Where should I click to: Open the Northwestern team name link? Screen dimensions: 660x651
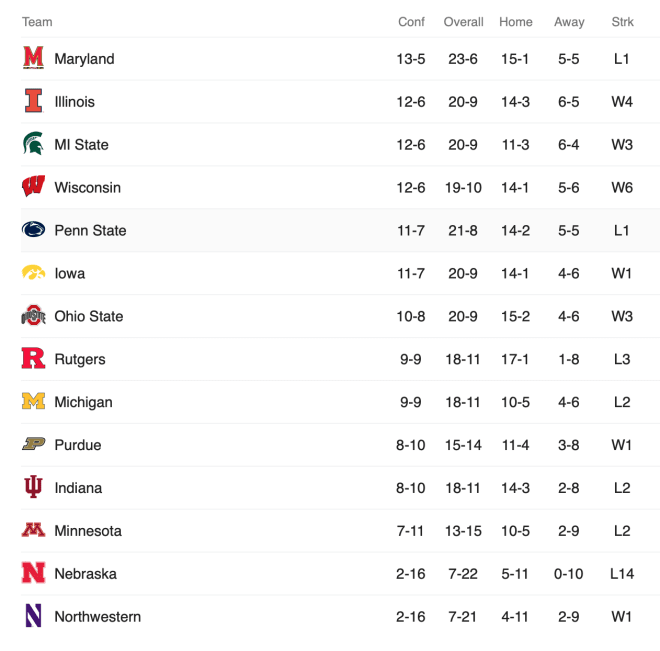coord(98,616)
